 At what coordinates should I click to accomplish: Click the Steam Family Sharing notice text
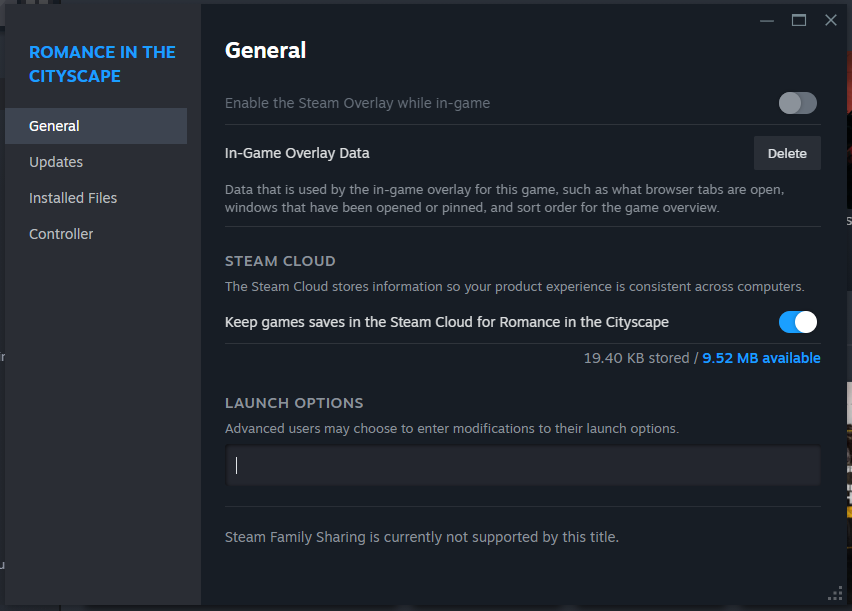[422, 537]
